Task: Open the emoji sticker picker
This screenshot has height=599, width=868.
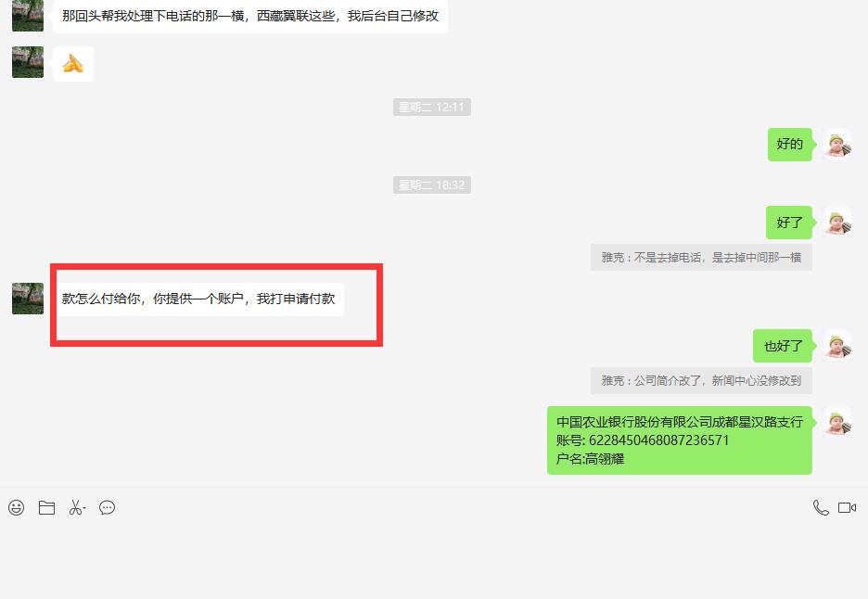Action: coord(16,507)
